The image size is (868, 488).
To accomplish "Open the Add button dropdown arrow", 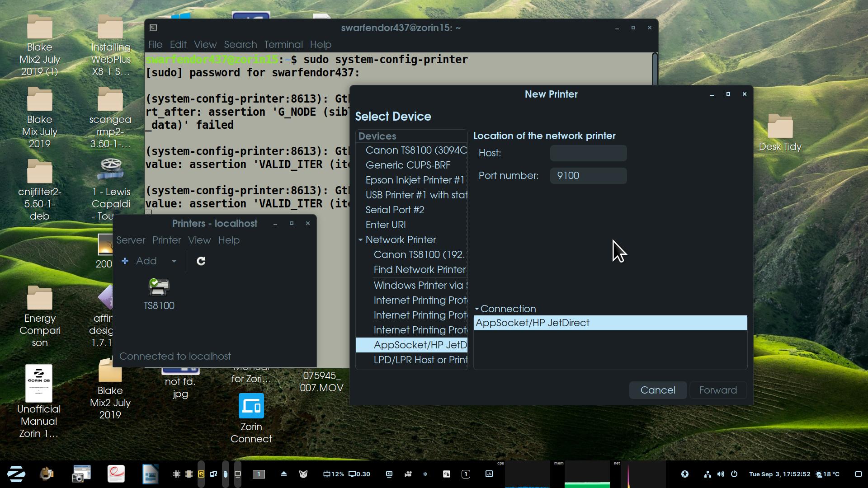I will click(x=174, y=261).
